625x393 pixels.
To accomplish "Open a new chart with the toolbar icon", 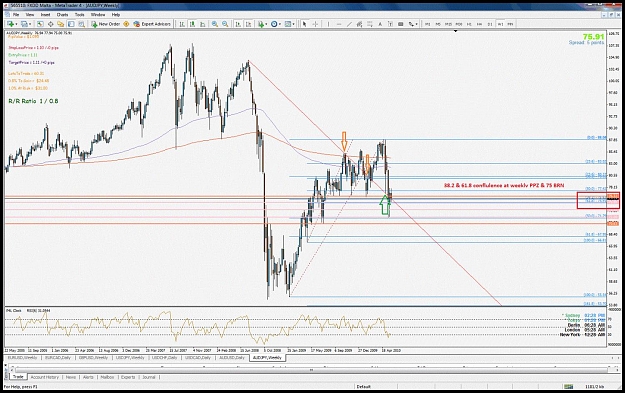I will (11, 24).
